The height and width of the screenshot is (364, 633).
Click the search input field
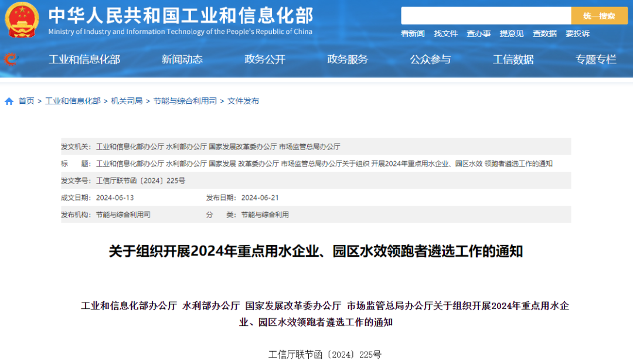(x=485, y=16)
